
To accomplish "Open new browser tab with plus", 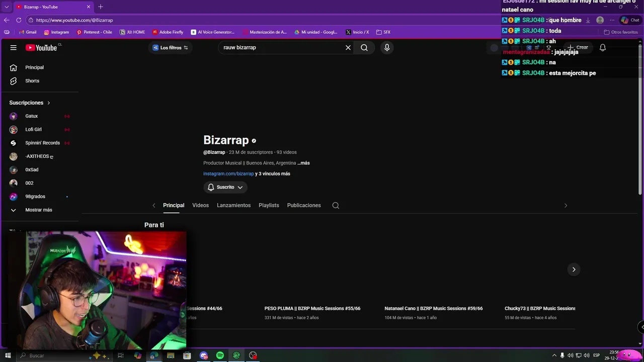I will 101,7.
